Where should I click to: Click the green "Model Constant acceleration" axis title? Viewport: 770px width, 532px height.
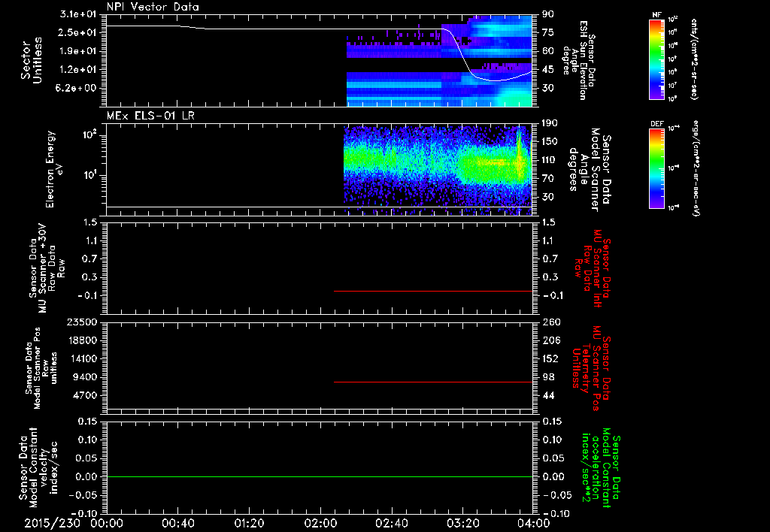point(601,467)
